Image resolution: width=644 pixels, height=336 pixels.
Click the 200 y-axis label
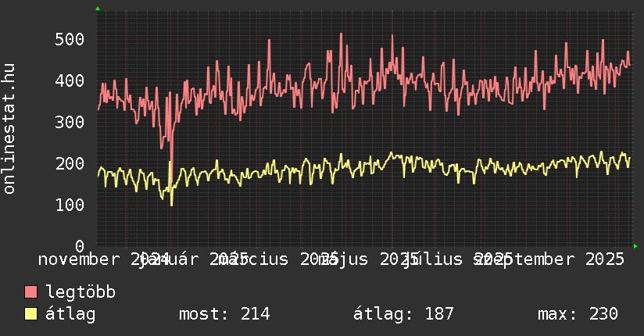(70, 163)
